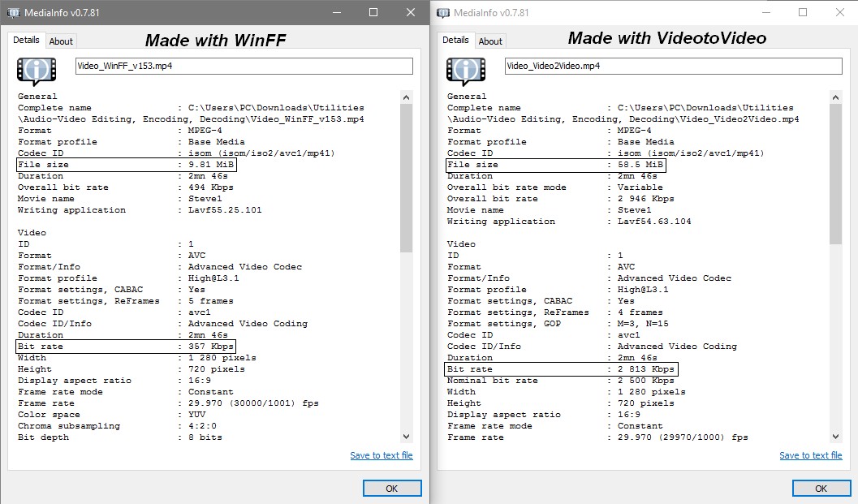The width and height of the screenshot is (858, 504).
Task: Select the '2 813 Kbps' bit rate value
Action: [645, 369]
